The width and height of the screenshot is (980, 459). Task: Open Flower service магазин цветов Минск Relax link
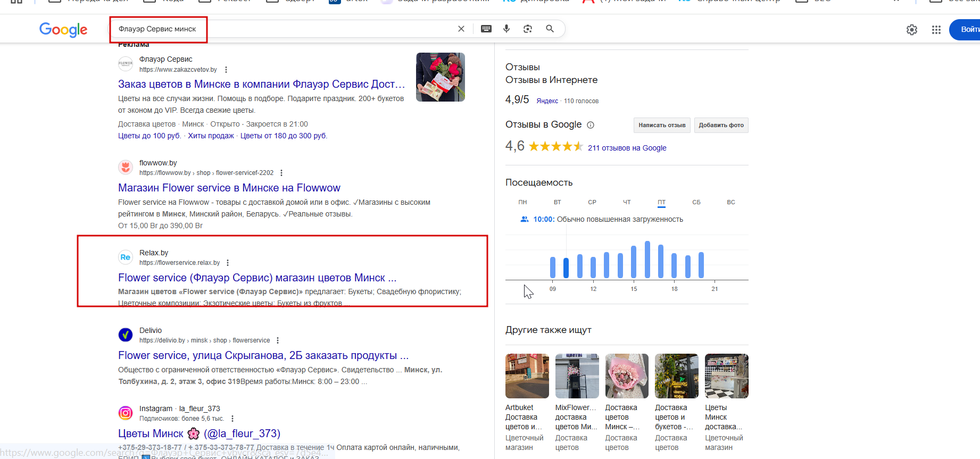click(x=257, y=278)
